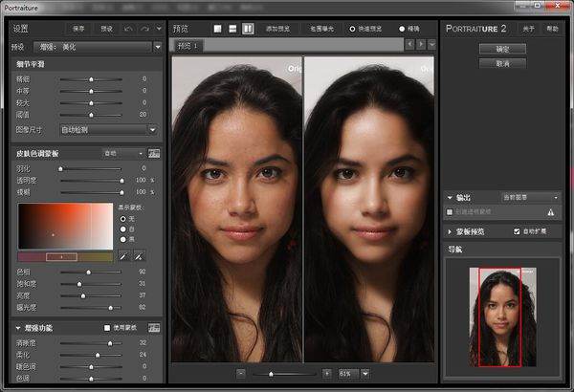
Task: Enable the 使用蒙板 checkbox
Action: click(x=107, y=328)
